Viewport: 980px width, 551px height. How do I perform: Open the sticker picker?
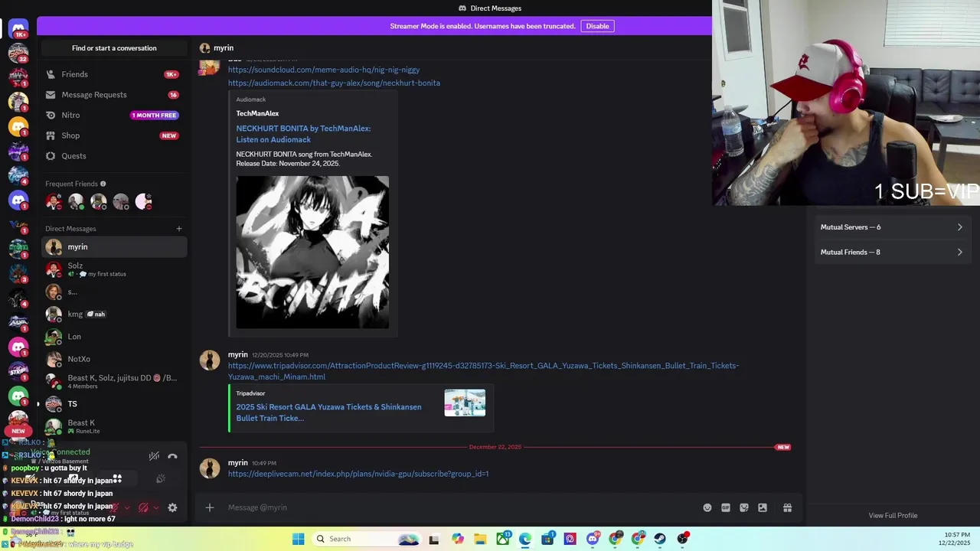click(743, 507)
